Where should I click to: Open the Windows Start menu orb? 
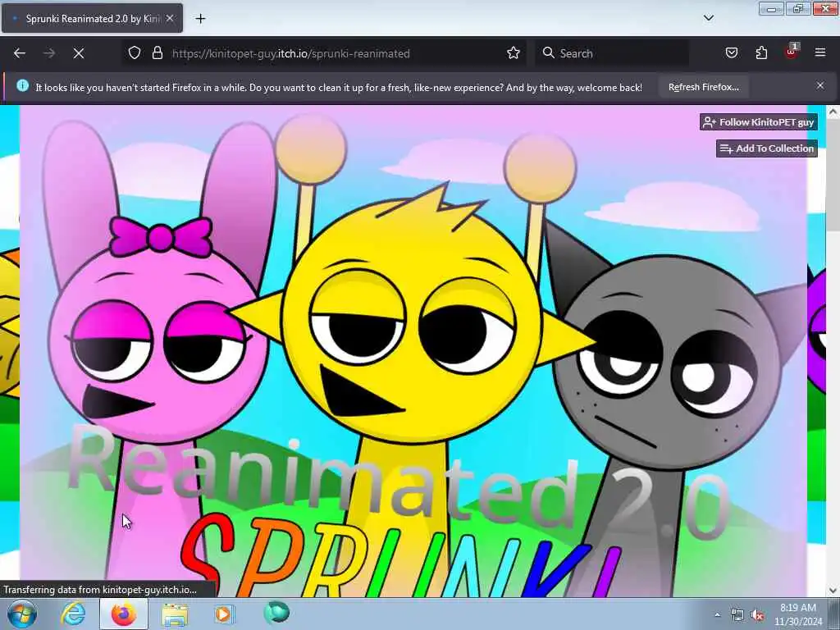coord(22,614)
